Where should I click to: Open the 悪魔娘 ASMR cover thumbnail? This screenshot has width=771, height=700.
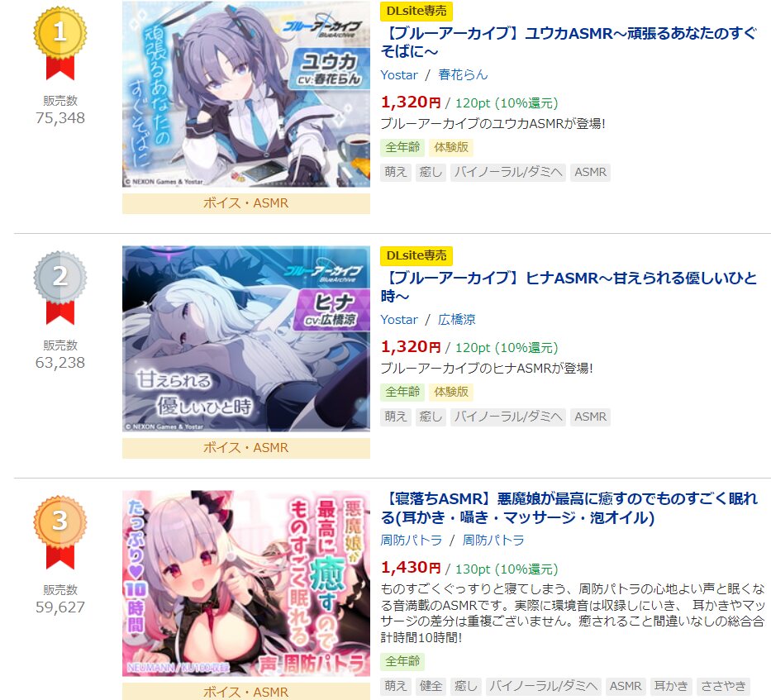pyautogui.click(x=246, y=583)
